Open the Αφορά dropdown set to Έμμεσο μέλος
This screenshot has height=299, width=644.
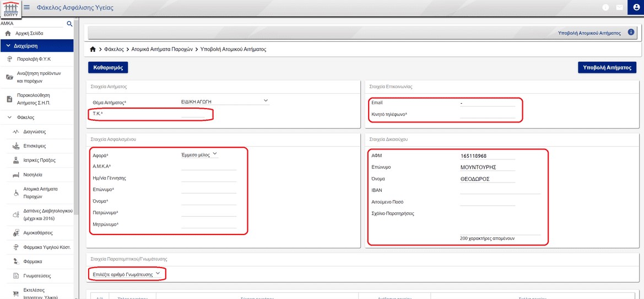pos(199,154)
